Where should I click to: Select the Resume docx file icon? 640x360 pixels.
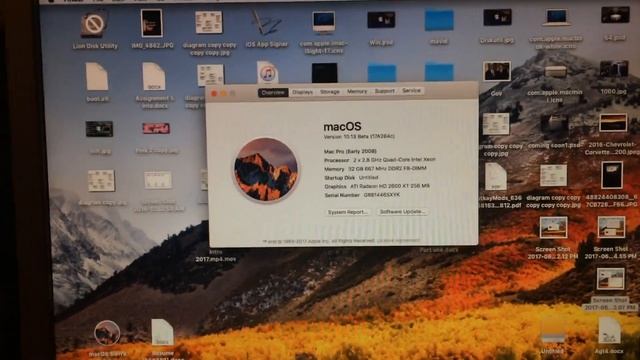tap(162, 333)
